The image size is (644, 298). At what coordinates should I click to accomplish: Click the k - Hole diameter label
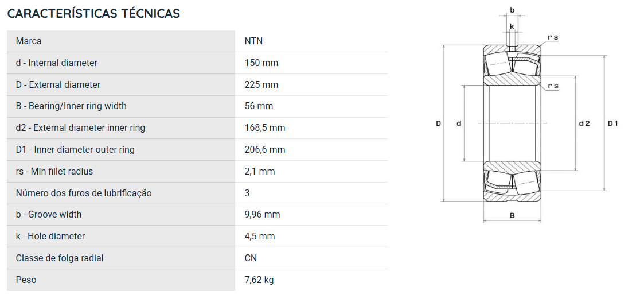50,237
